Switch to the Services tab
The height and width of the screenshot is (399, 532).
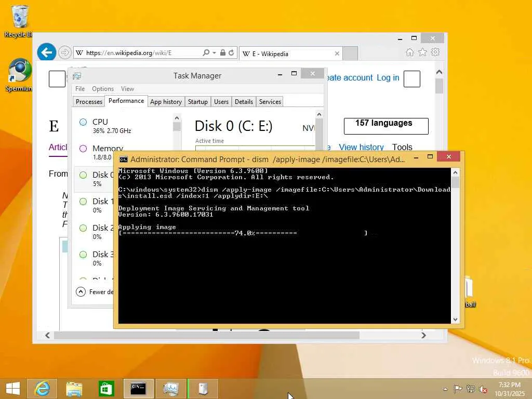(x=270, y=102)
